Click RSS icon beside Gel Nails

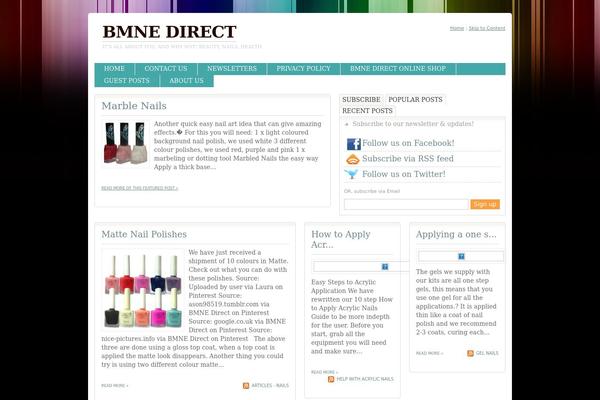pyautogui.click(x=470, y=353)
